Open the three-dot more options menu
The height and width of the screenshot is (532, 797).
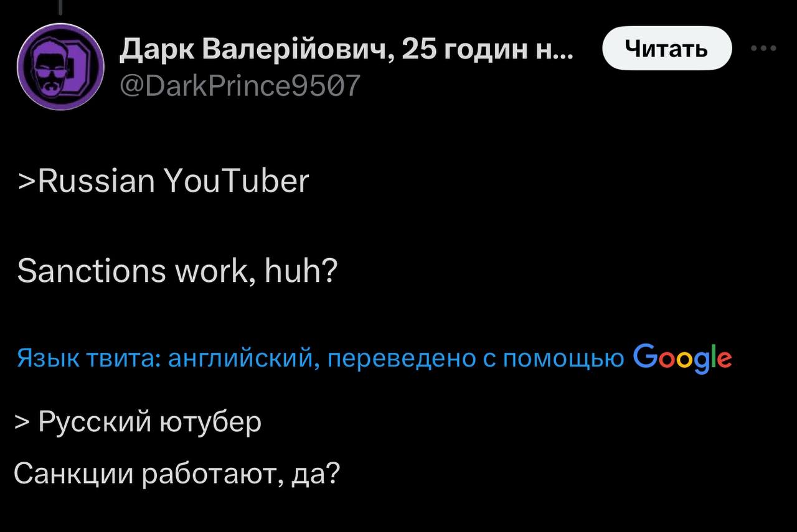click(x=763, y=49)
